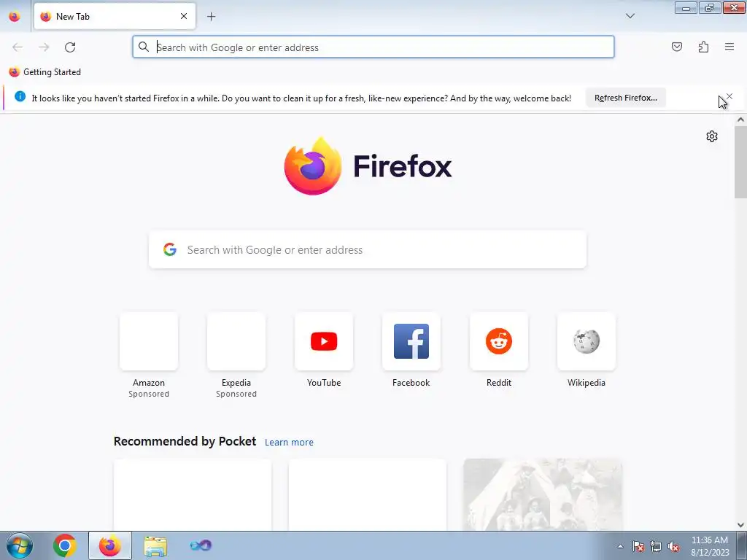Focus the address bar input
Viewport: 747px width, 560px height.
click(373, 47)
